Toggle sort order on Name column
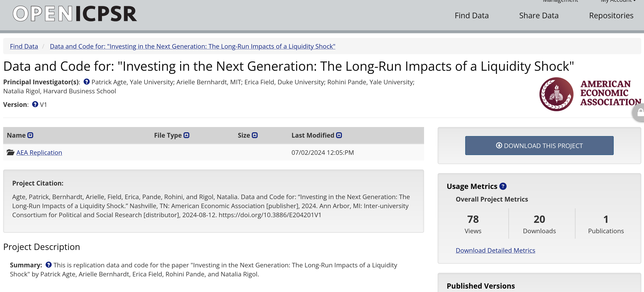This screenshot has width=644, height=292. click(30, 135)
